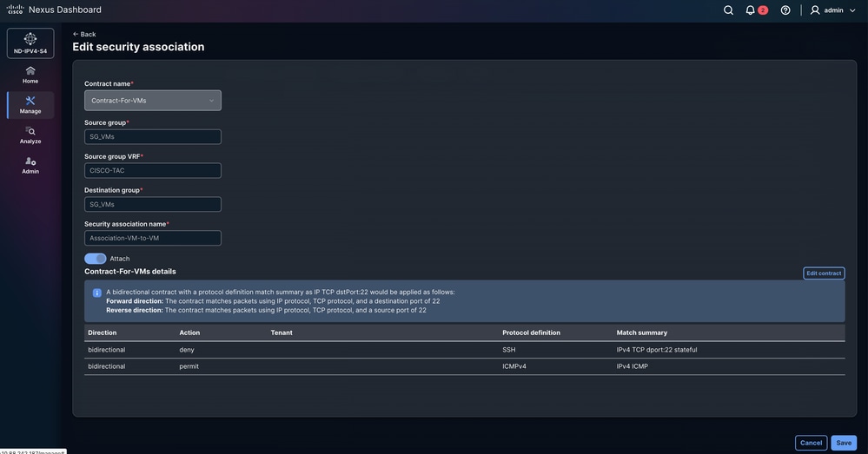Select the deny action cell

(x=187, y=350)
